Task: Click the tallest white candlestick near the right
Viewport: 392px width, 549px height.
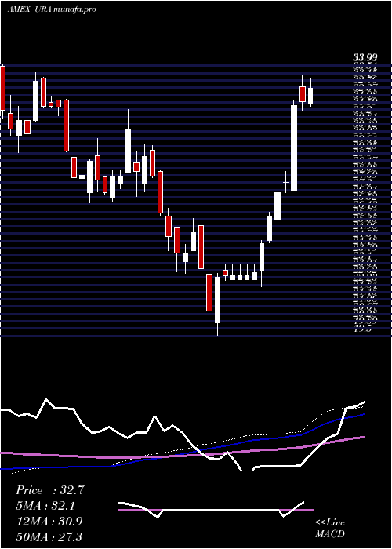Action: coord(294,147)
